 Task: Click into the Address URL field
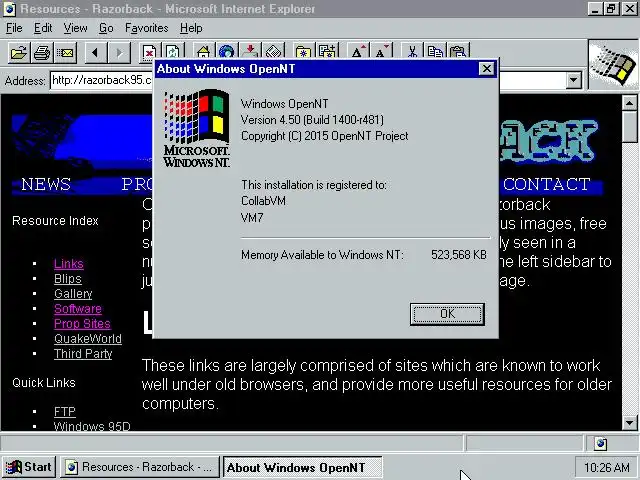point(101,80)
